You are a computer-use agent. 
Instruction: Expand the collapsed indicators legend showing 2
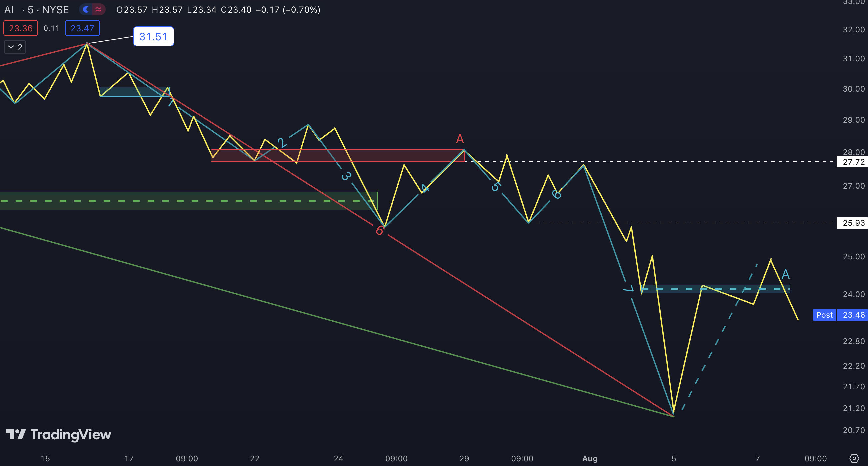point(15,47)
